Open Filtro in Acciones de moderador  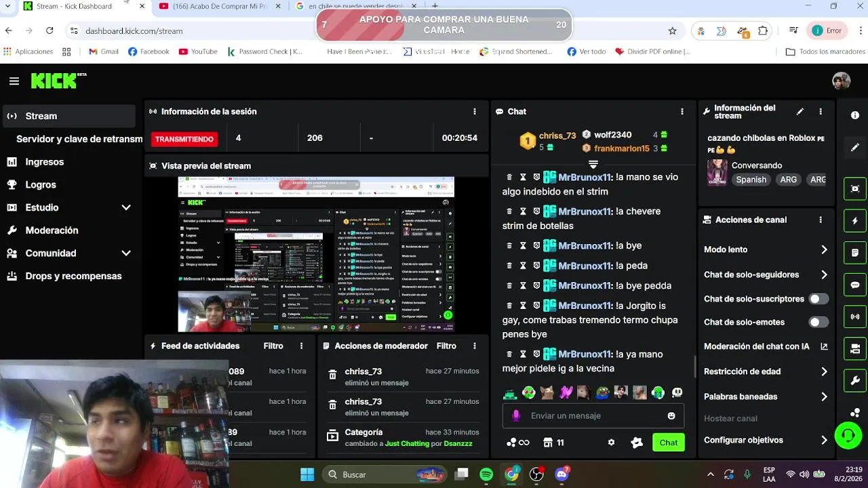(446, 346)
